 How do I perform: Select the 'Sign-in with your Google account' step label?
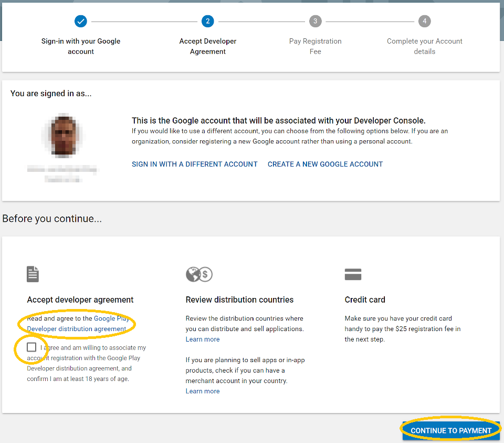(81, 46)
